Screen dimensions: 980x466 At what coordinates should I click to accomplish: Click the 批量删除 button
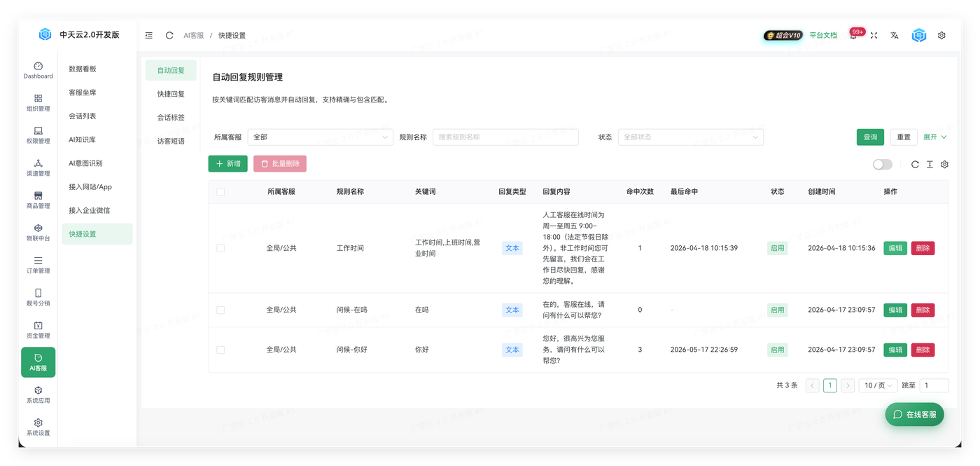coord(280,164)
